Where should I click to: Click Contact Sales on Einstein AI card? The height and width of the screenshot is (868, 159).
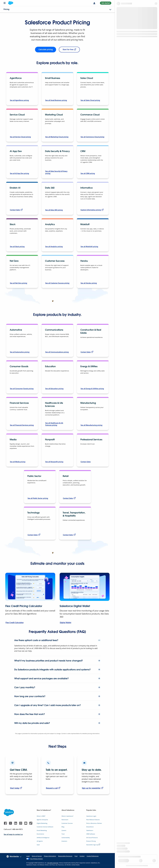pos(16,210)
